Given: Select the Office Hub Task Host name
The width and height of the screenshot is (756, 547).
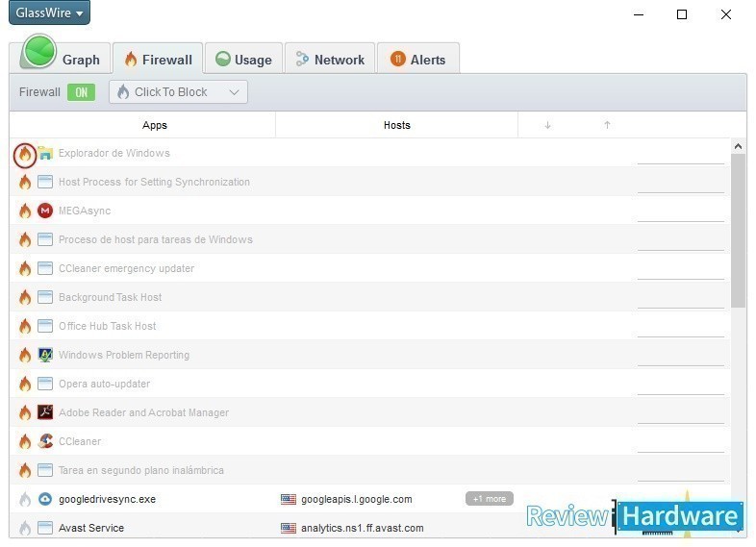Looking at the screenshot, I should click(x=108, y=326).
